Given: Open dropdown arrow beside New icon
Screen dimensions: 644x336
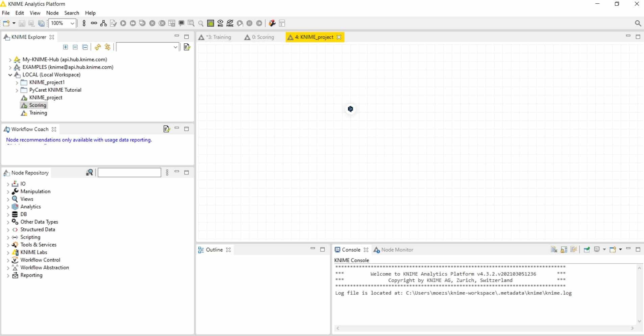Looking at the screenshot, I should click(14, 23).
